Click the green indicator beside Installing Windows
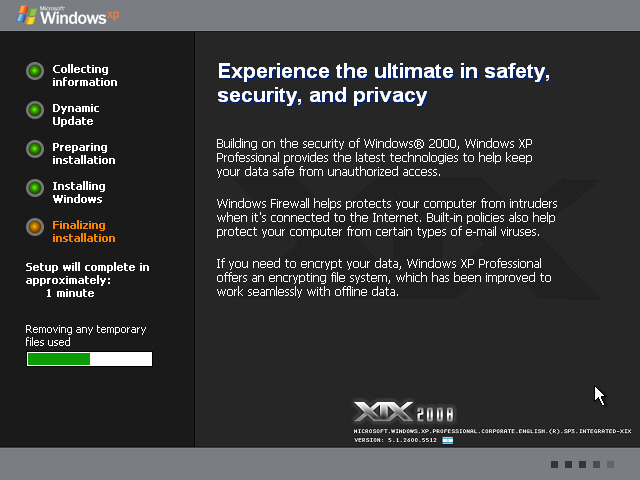The height and width of the screenshot is (480, 640). click(35, 188)
